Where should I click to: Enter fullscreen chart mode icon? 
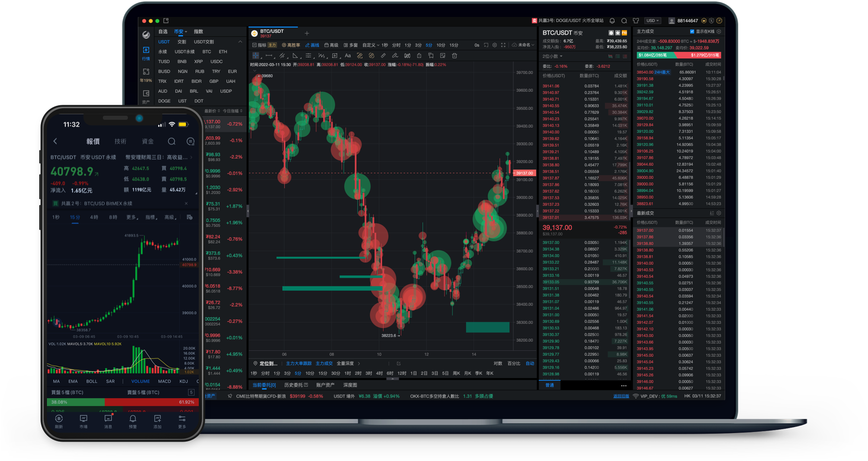(503, 45)
